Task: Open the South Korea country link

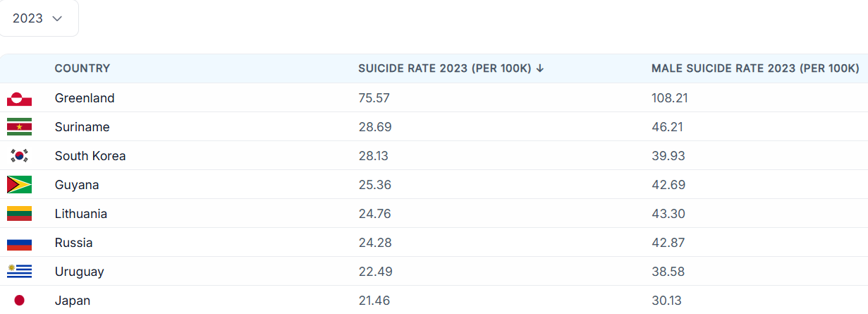Action: [90, 156]
